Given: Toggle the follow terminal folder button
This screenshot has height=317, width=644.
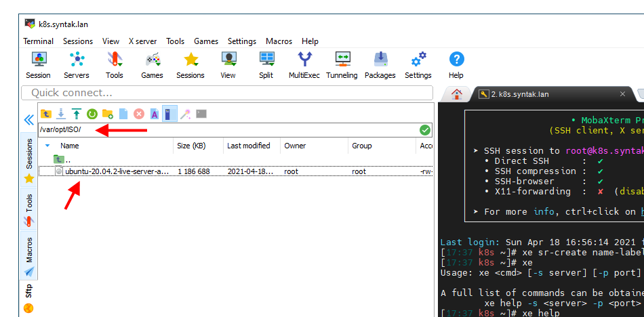Looking at the screenshot, I should [169, 114].
